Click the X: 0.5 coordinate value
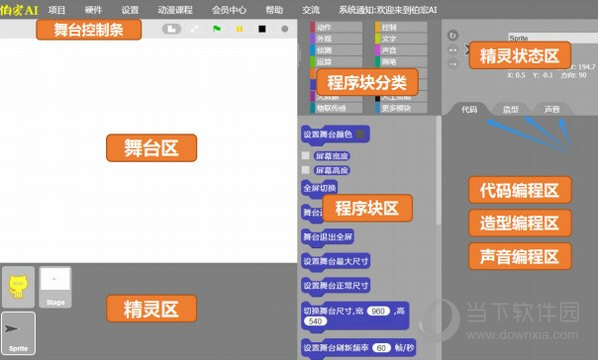The image size is (598, 360). tap(516, 75)
